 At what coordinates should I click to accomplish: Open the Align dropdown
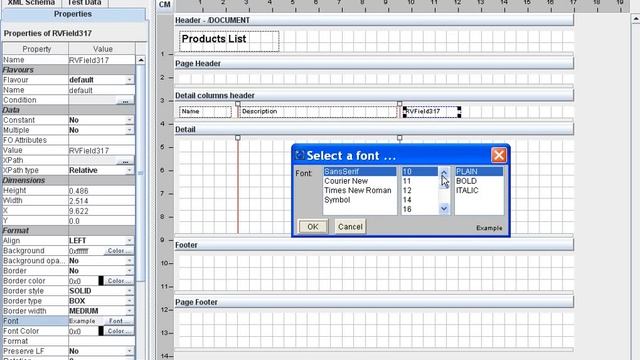[x=129, y=241]
